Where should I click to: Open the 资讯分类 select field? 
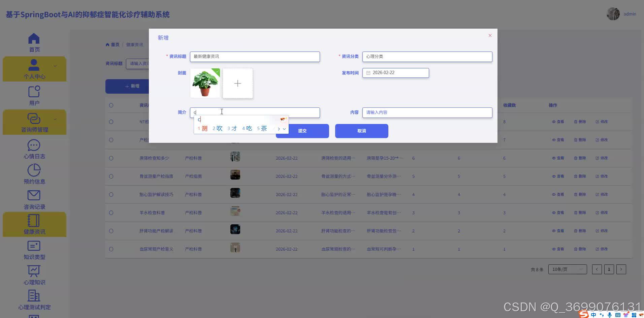(x=427, y=57)
